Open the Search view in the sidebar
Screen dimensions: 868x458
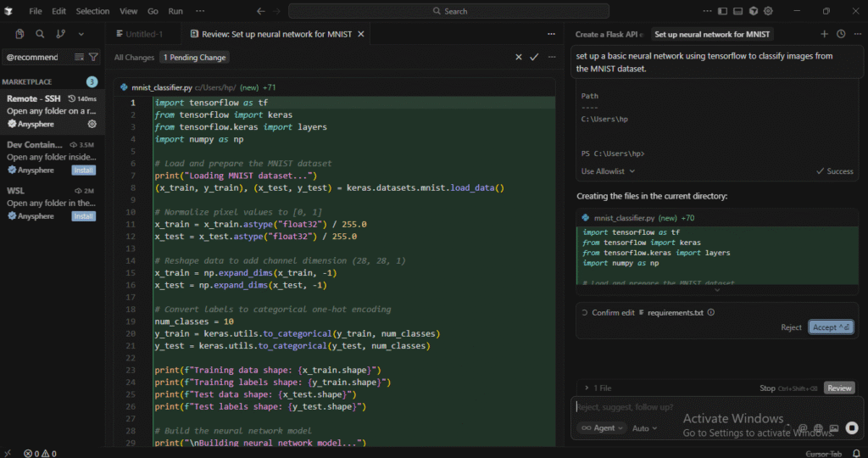(x=40, y=34)
